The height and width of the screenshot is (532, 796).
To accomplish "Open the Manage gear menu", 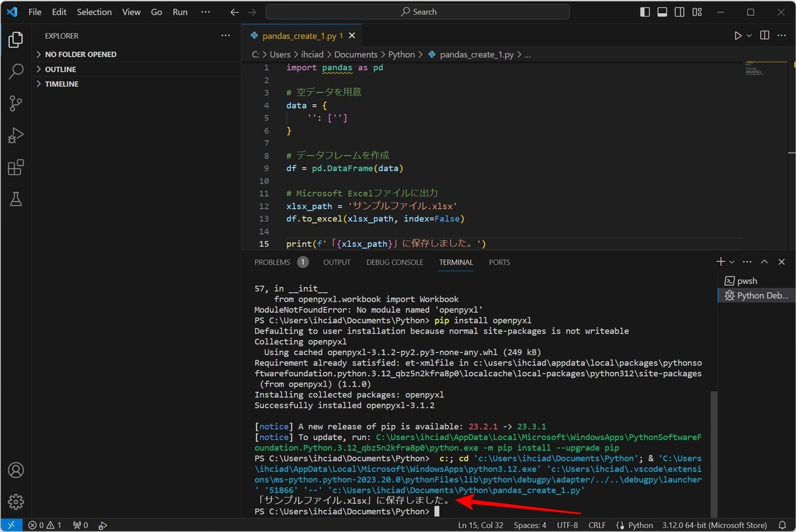I will coord(16,502).
